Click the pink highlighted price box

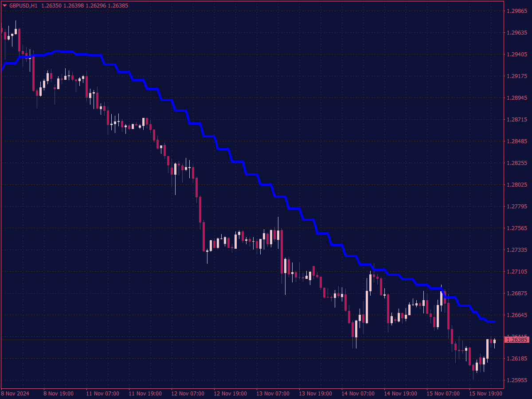518,340
